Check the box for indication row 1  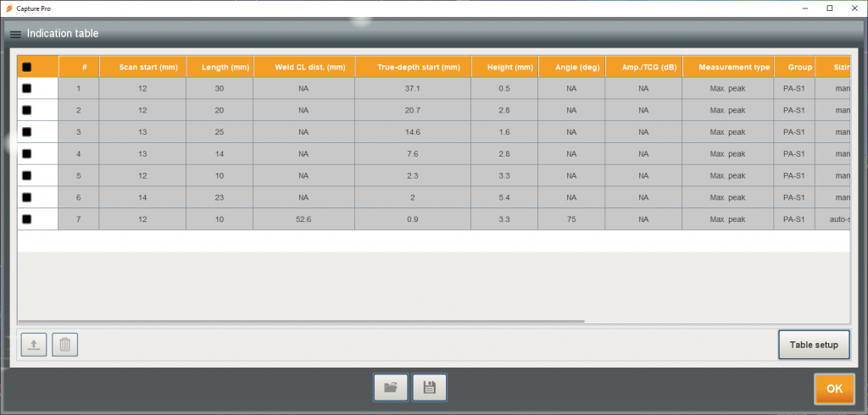(26, 88)
